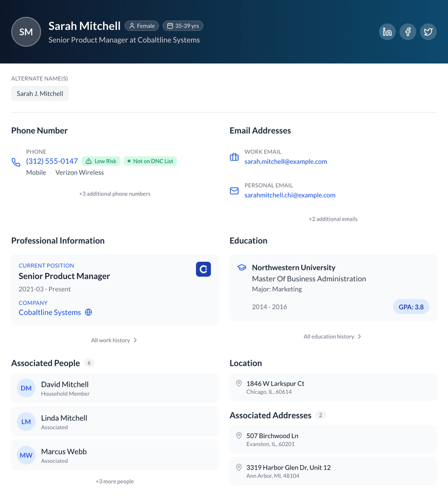
Task: Click the Sarah Mitchell header name
Action: point(84,26)
